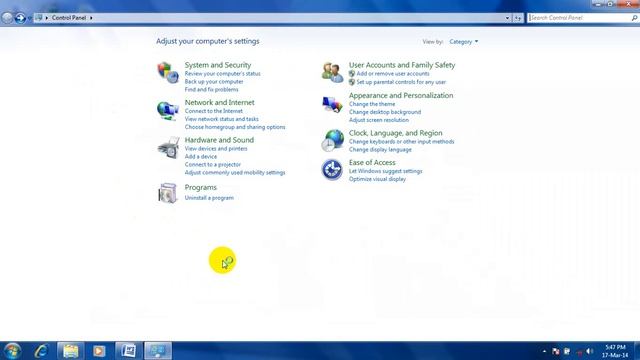Click Control Panel in the address breadcrumb

click(69, 18)
